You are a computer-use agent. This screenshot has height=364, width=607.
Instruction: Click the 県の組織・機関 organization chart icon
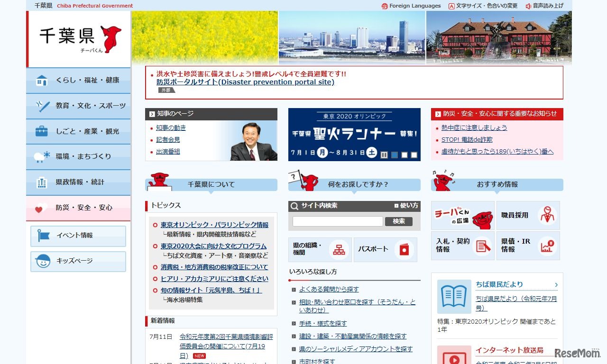click(338, 249)
